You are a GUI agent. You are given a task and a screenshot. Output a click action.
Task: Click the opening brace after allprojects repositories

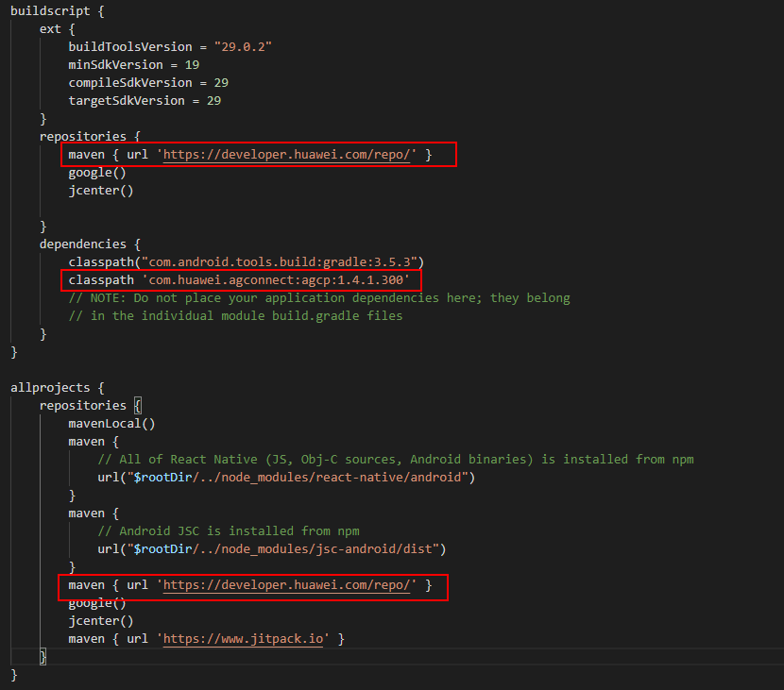(x=138, y=406)
